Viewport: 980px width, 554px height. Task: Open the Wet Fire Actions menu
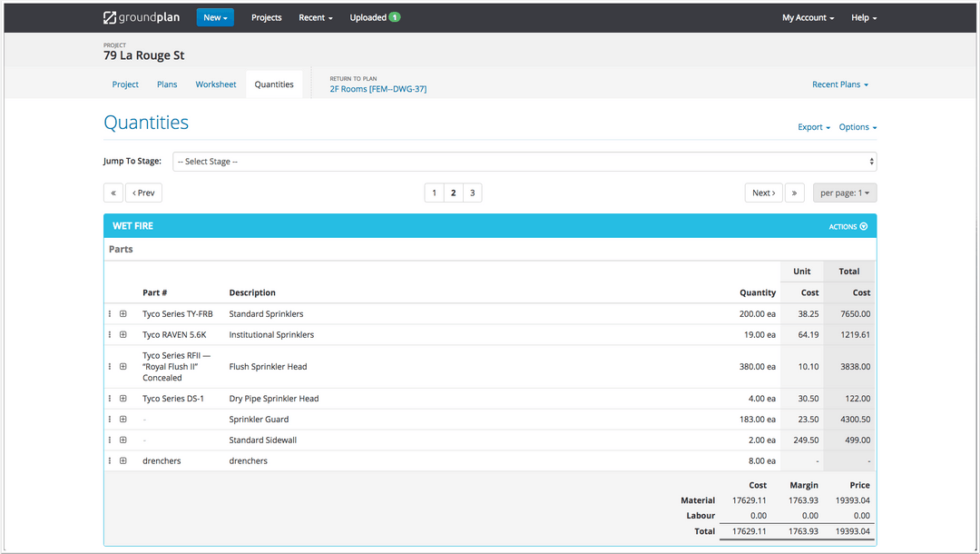(x=848, y=226)
